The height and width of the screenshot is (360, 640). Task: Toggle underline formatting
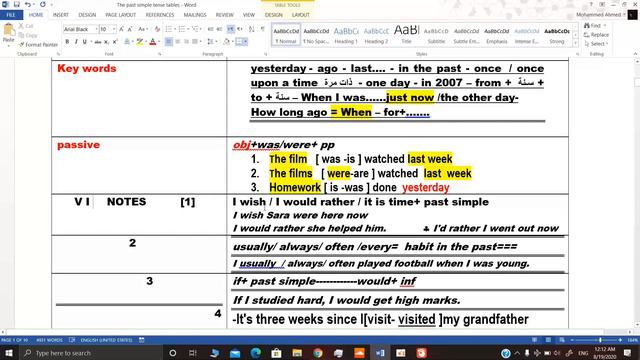point(84,42)
